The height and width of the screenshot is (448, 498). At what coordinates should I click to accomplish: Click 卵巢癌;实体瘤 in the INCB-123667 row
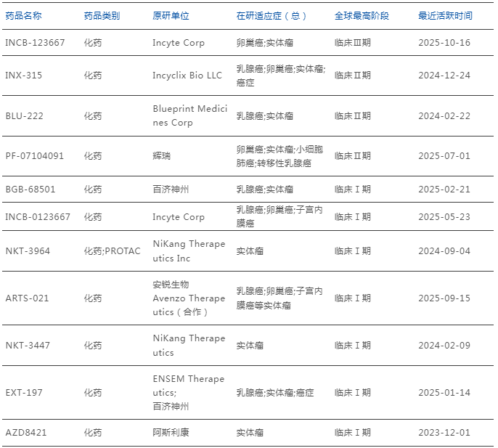pyautogui.click(x=265, y=43)
